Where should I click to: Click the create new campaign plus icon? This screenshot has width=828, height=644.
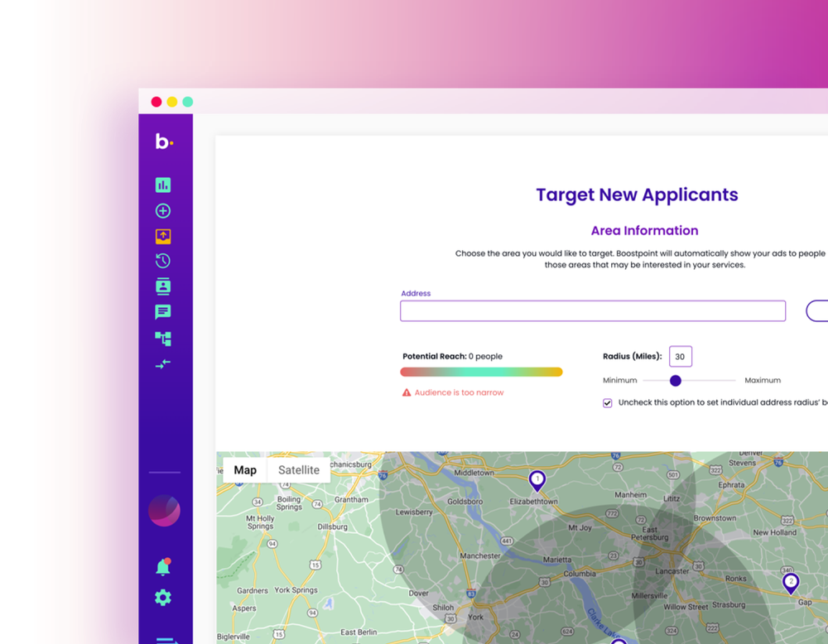pos(162,210)
